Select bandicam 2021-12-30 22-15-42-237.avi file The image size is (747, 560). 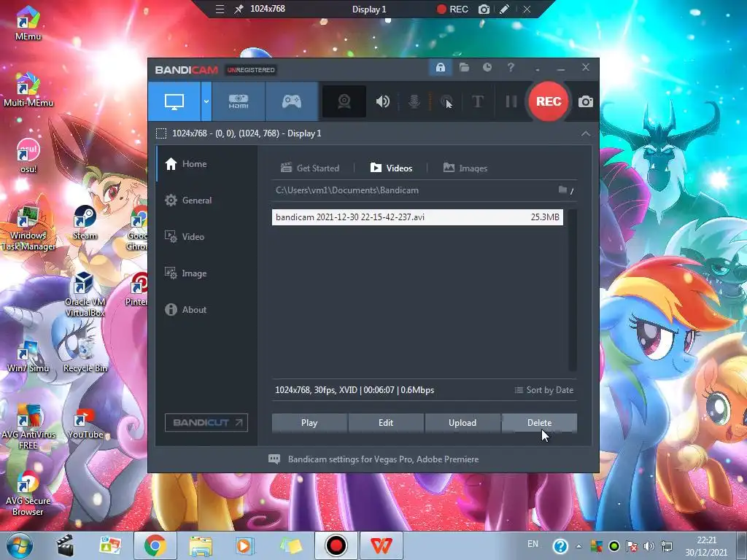(x=417, y=217)
